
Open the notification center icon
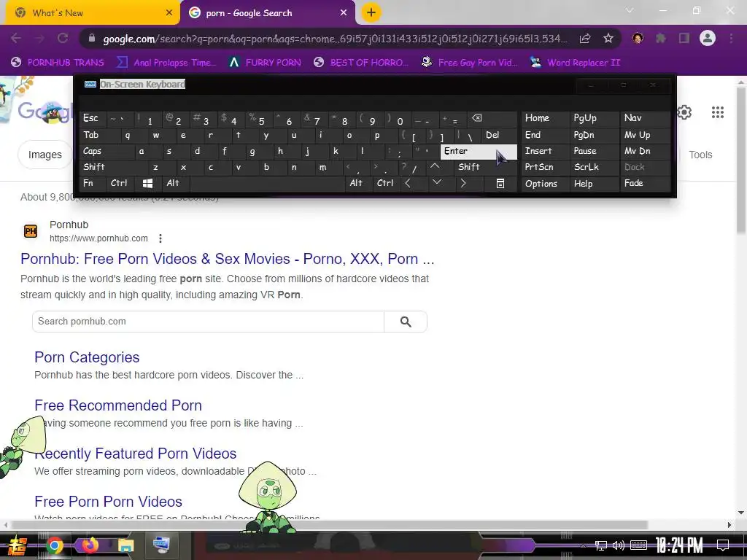tap(723, 545)
